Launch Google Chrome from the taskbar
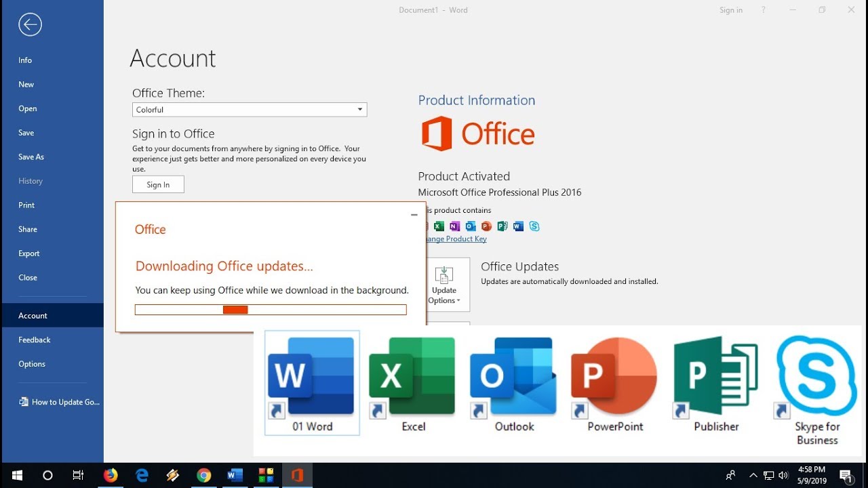Image resolution: width=868 pixels, height=488 pixels. tap(204, 475)
